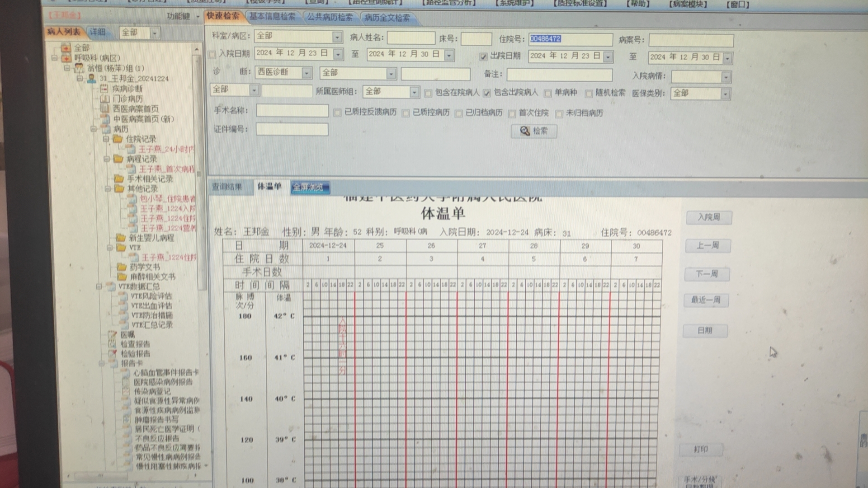Collapse the 住院记录 tree node
The height and width of the screenshot is (488, 868).
106,139
